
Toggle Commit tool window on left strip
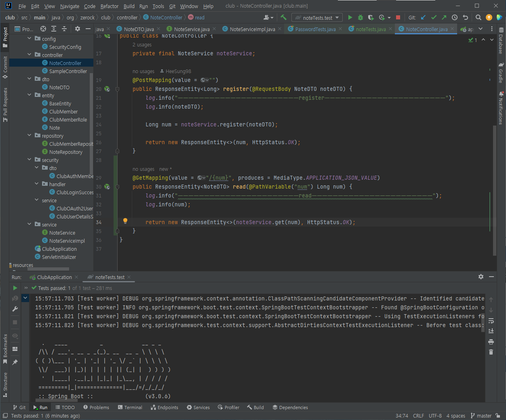(5, 67)
